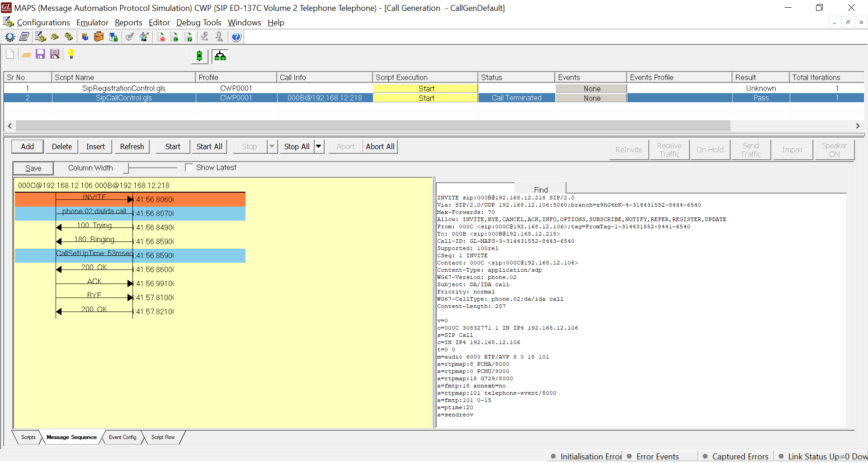Click Start in SipCallControl.gls row
The width and height of the screenshot is (868, 463).
(426, 98)
